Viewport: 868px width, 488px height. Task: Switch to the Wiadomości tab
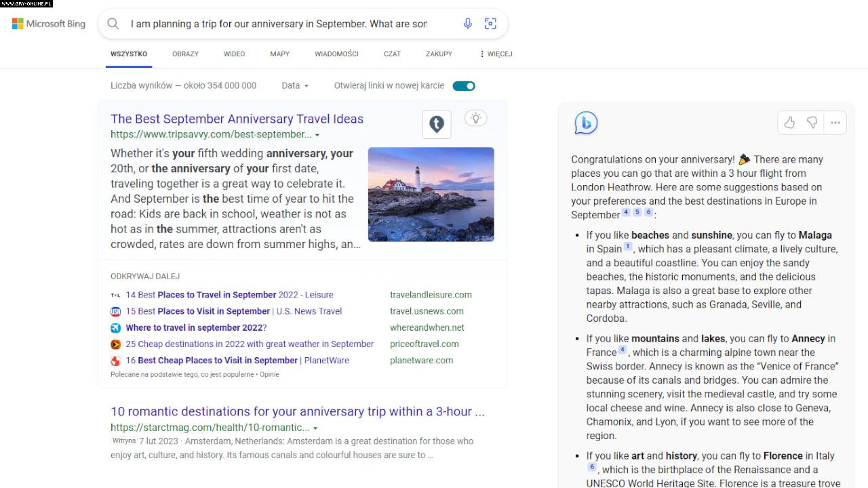[x=336, y=54]
